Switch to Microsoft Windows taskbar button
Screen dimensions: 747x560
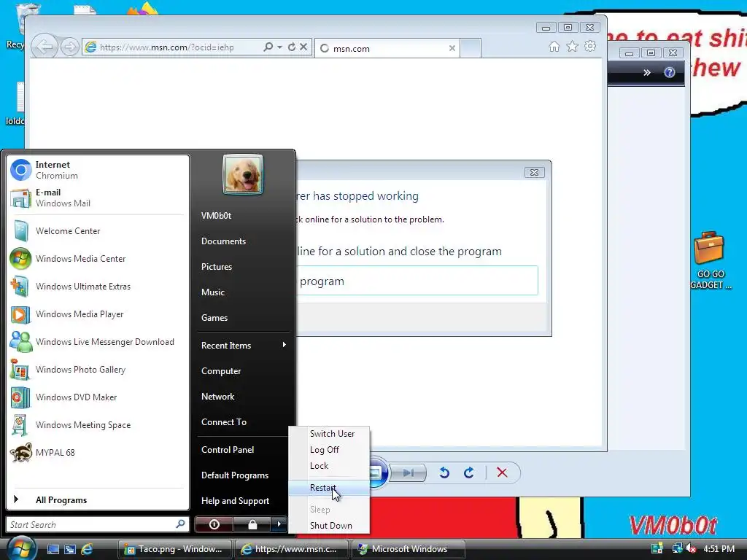click(x=409, y=549)
